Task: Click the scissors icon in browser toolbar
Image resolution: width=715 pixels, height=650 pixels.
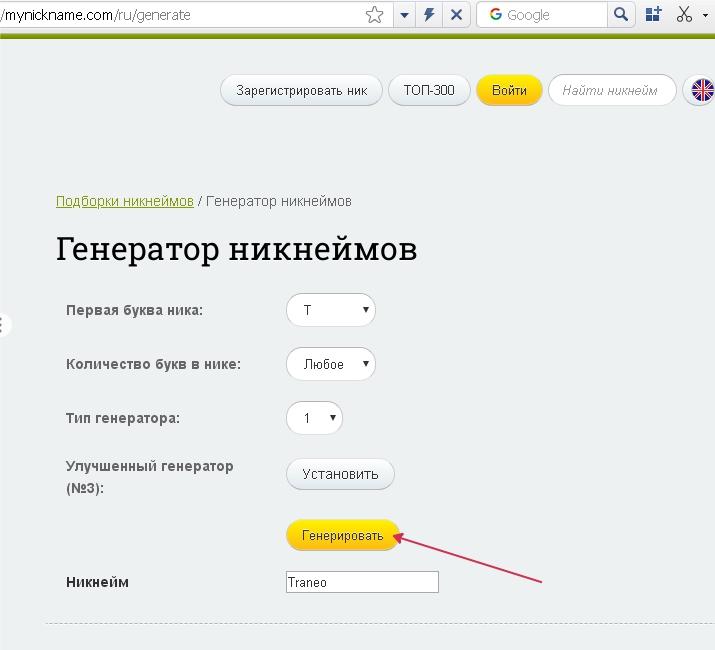Action: click(x=684, y=15)
